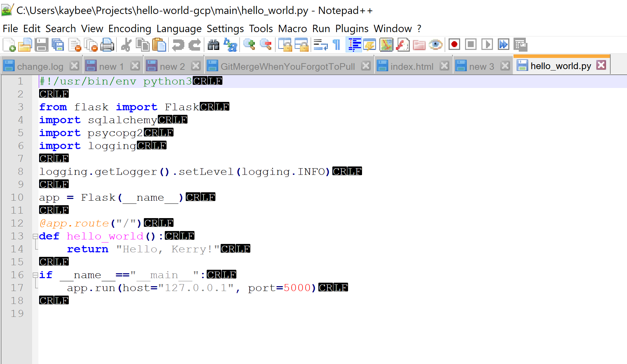Switch to the index.html tab
627x364 pixels.
(412, 66)
